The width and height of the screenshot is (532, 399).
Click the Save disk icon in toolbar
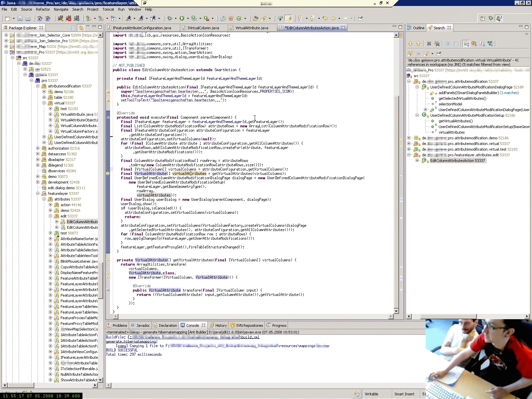(x=20, y=18)
